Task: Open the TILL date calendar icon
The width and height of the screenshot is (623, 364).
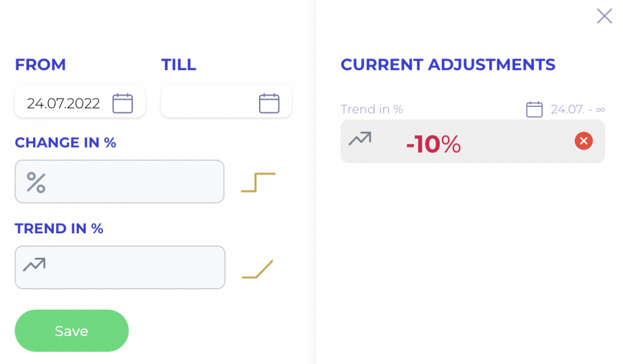Action: tap(269, 103)
